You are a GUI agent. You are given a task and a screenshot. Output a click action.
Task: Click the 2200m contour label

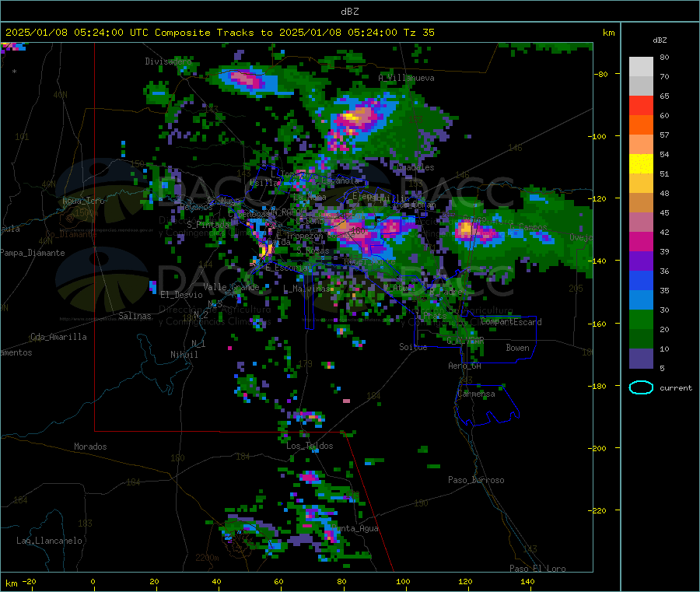click(x=207, y=558)
